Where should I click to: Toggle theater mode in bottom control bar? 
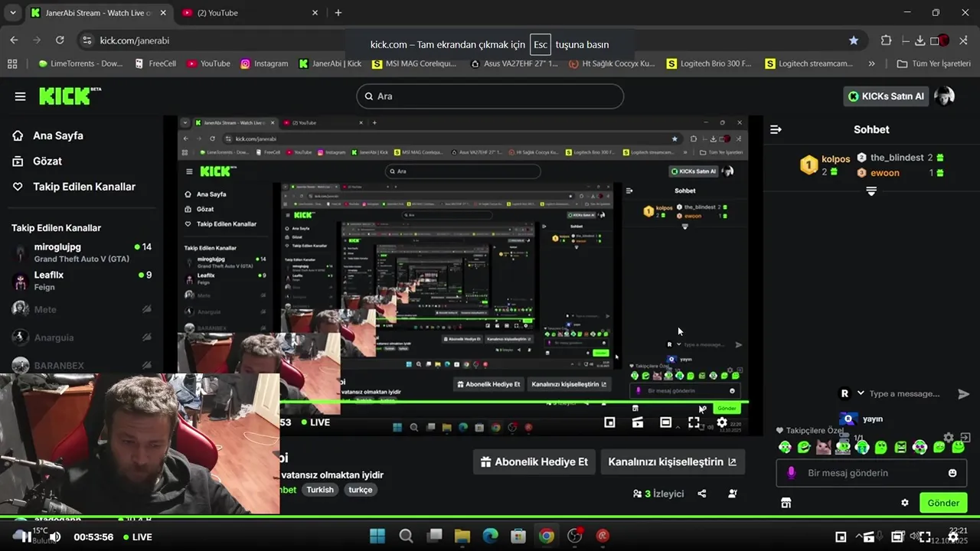pyautogui.click(x=897, y=537)
